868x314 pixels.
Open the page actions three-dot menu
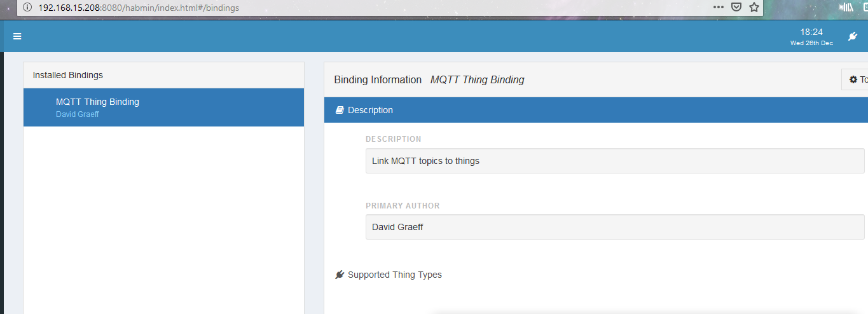[x=718, y=8]
